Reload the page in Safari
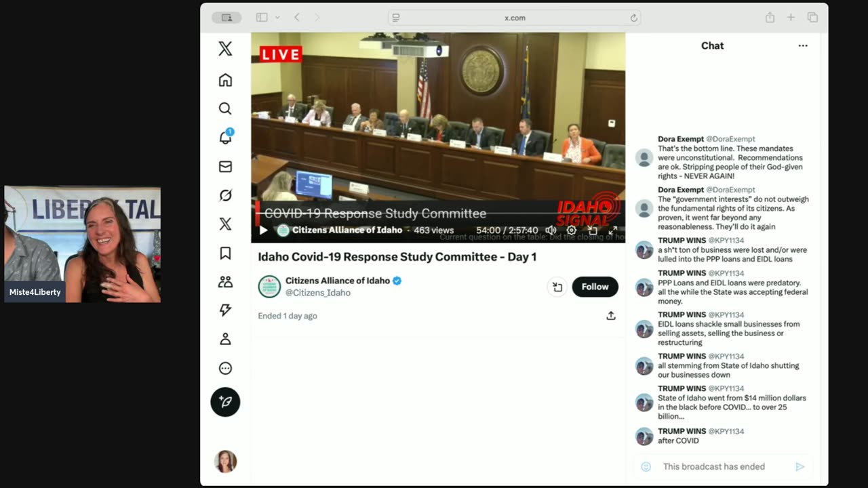Viewport: 868px width, 488px height. coord(633,18)
